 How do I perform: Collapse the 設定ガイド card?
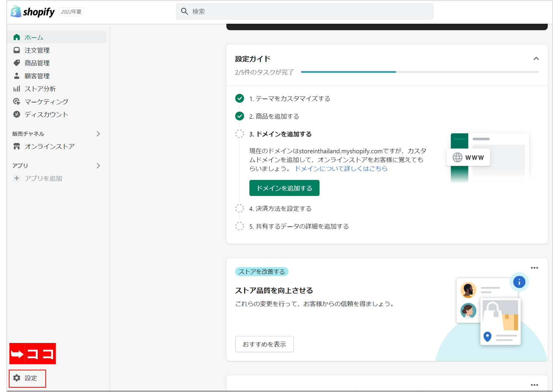point(536,59)
